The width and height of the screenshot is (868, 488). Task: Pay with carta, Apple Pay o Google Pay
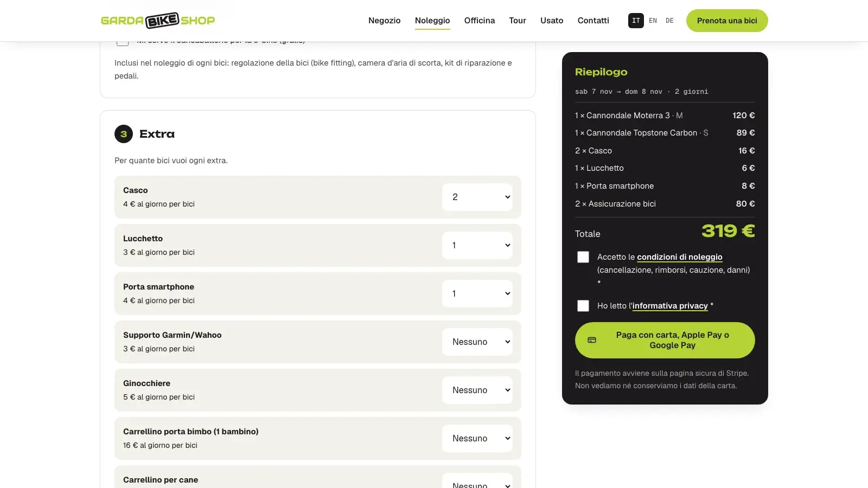(665, 340)
